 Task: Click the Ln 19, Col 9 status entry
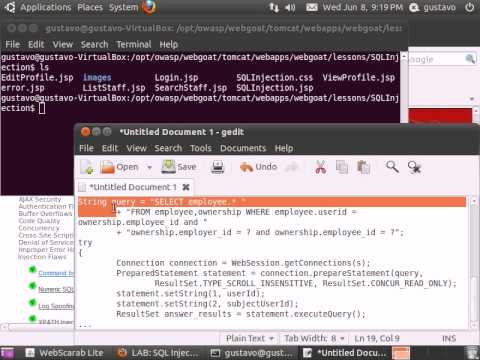(x=377, y=338)
